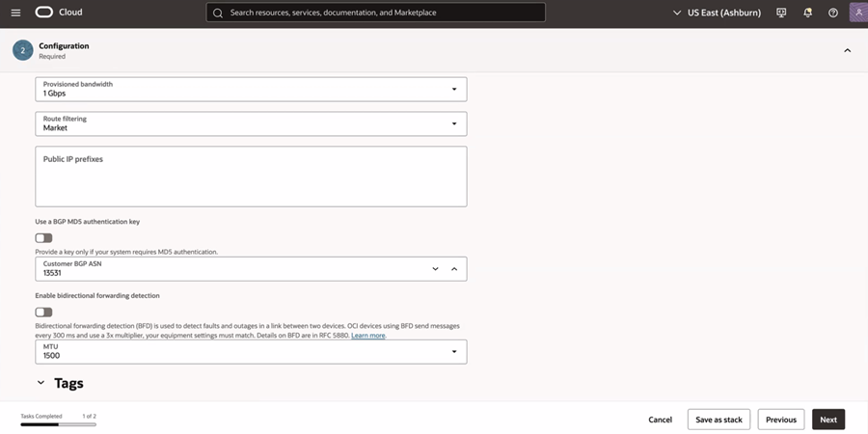The width and height of the screenshot is (868, 434).
Task: Click the Tasks Completed progress bar
Action: (58, 424)
